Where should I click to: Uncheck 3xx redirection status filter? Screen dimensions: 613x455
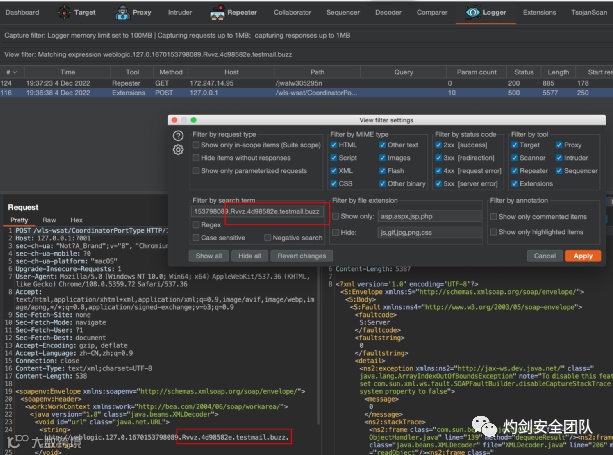[439, 158]
